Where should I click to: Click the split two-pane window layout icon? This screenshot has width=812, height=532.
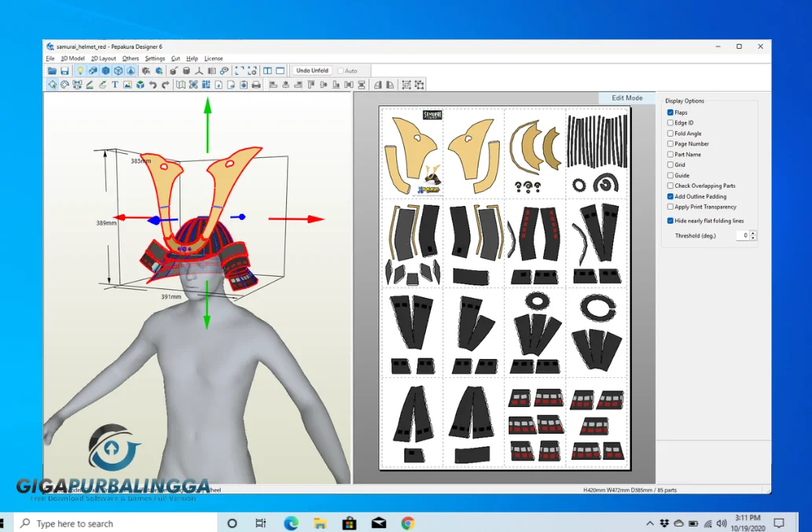pos(268,71)
